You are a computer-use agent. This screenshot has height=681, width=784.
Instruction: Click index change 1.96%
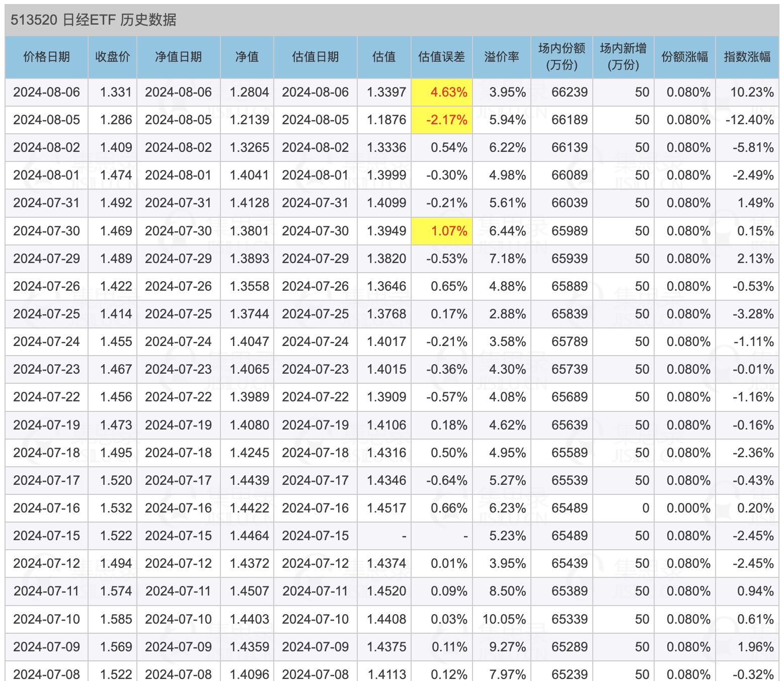755,647
